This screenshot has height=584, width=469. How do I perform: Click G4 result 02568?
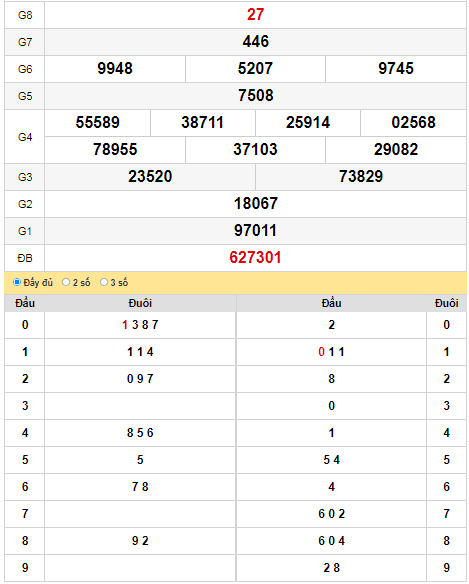(413, 123)
